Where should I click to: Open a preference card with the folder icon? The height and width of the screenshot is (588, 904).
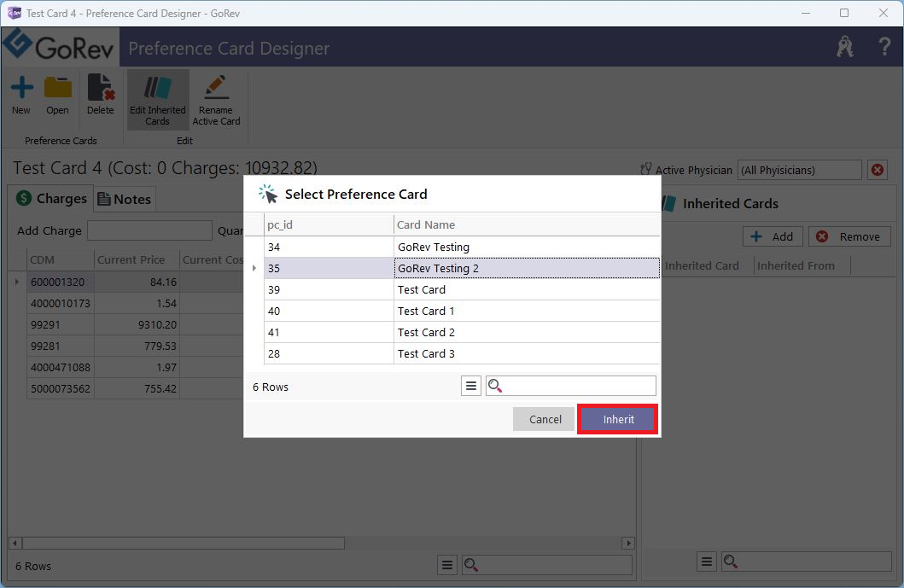(58, 88)
